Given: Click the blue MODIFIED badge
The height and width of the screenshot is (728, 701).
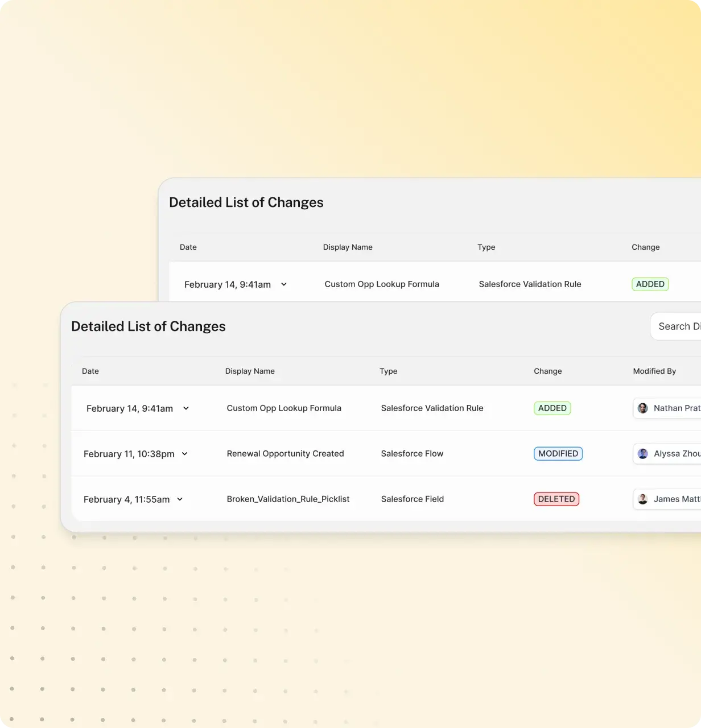Looking at the screenshot, I should pyautogui.click(x=558, y=454).
